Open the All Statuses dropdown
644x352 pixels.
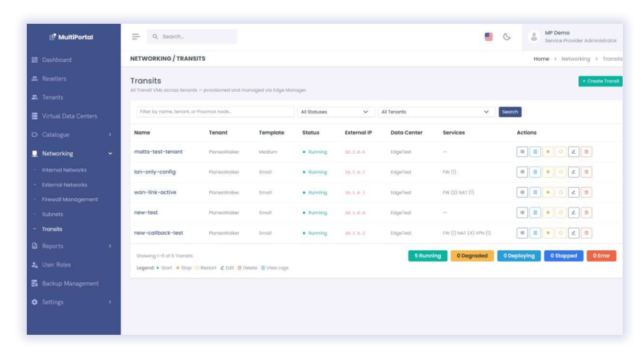(x=335, y=112)
